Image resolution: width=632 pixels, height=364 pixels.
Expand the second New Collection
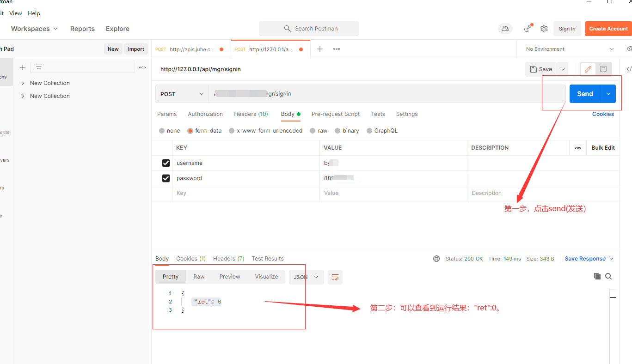(x=23, y=96)
